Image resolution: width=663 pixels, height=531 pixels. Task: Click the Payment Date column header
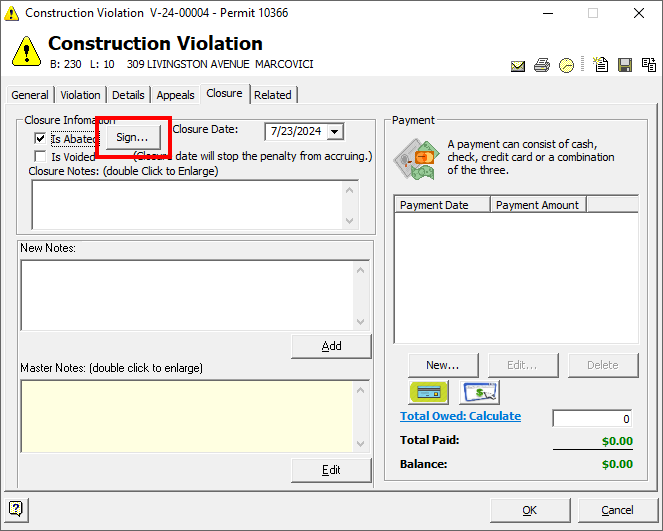442,205
